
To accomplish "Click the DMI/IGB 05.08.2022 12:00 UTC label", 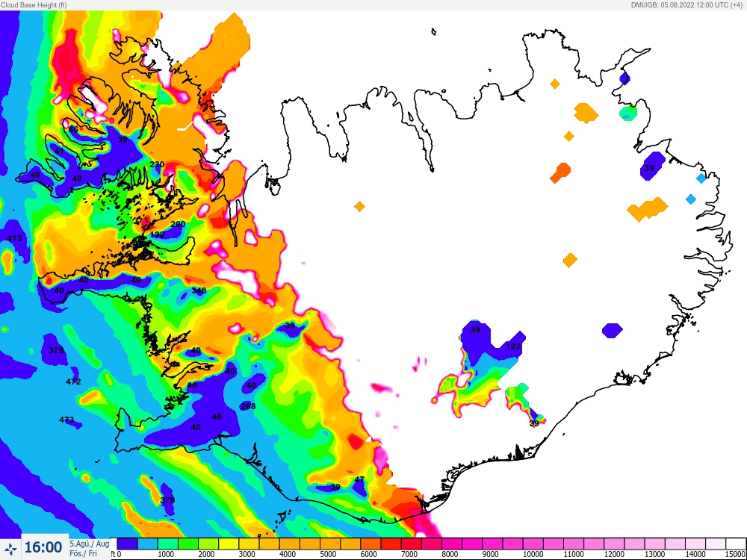I will tap(687, 4).
